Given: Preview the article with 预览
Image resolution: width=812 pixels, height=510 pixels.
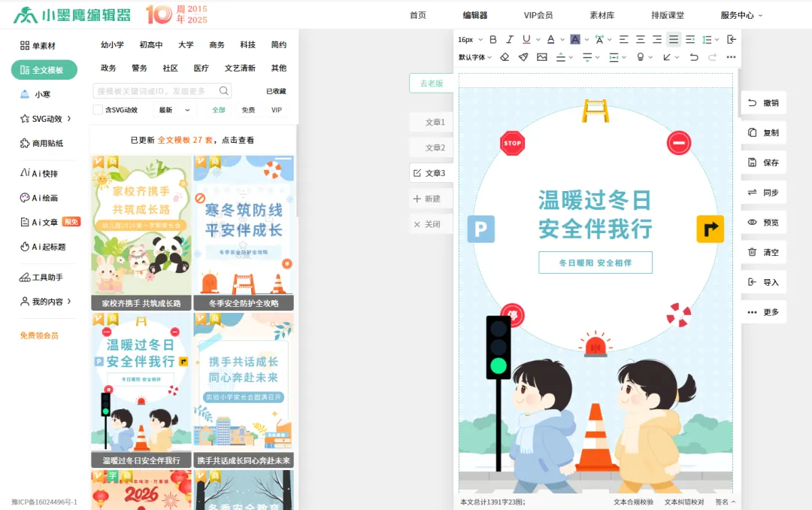Looking at the screenshot, I should [763, 223].
